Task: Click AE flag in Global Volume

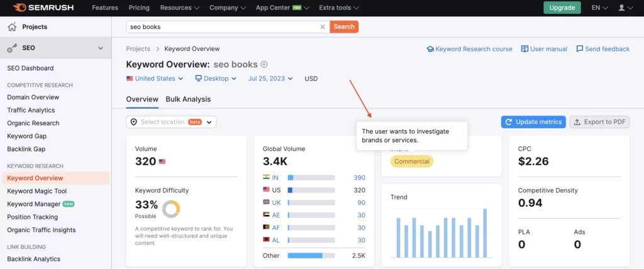Action: pos(266,215)
